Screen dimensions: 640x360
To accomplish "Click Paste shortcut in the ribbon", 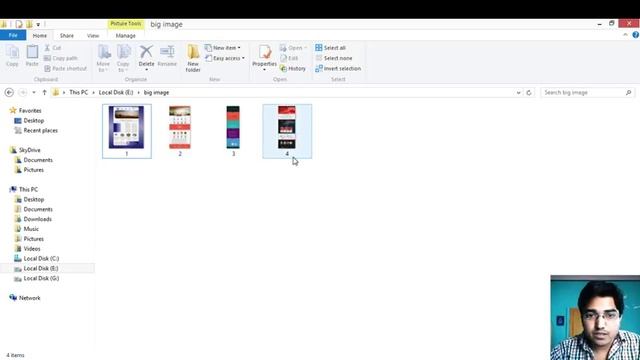I will [x=65, y=69].
